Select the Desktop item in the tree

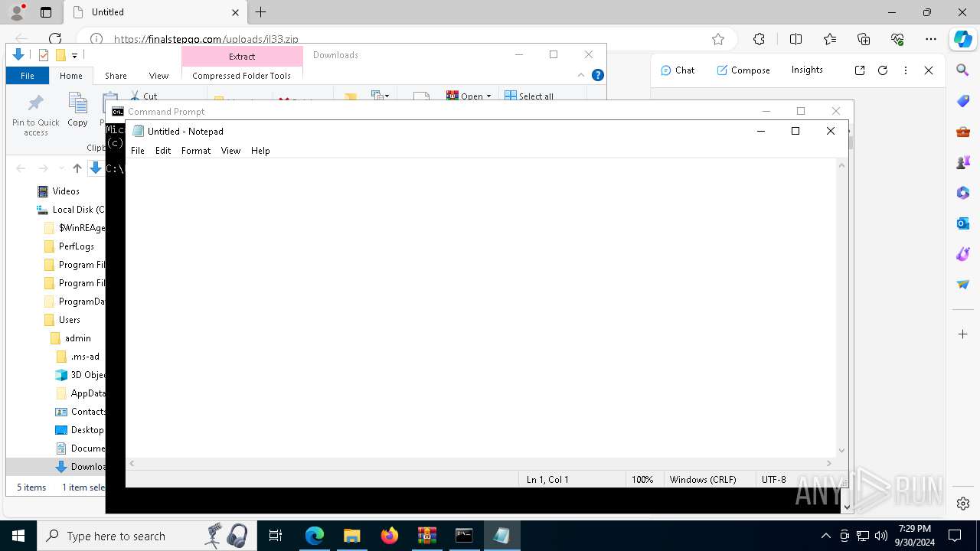click(x=80, y=430)
